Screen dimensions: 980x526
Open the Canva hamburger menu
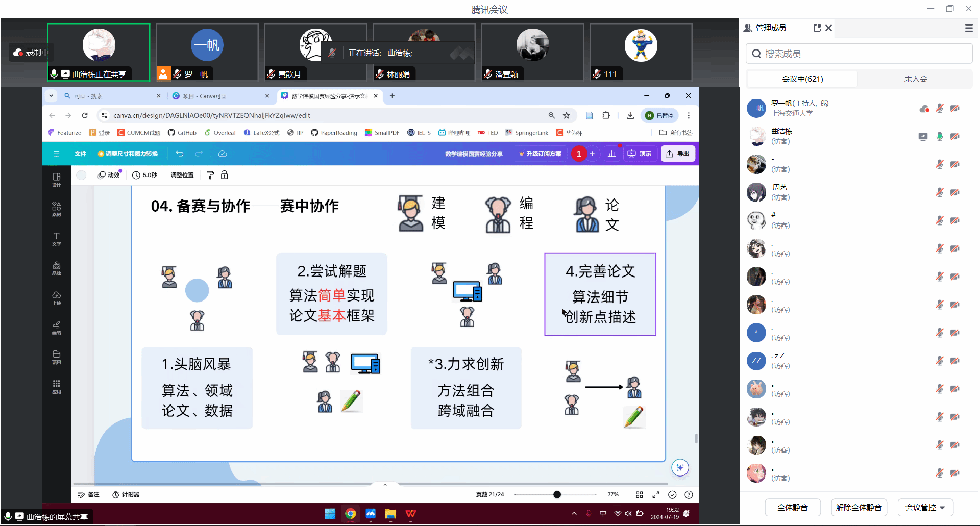point(56,154)
